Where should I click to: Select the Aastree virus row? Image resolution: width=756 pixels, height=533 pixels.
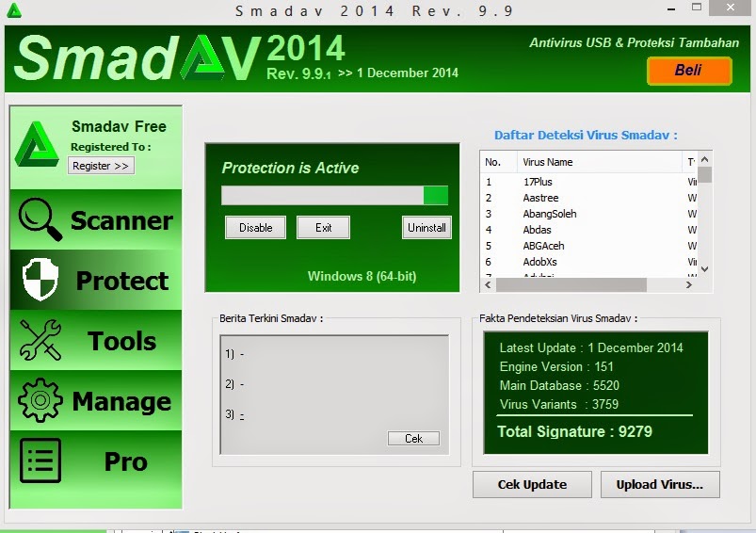coord(588,198)
